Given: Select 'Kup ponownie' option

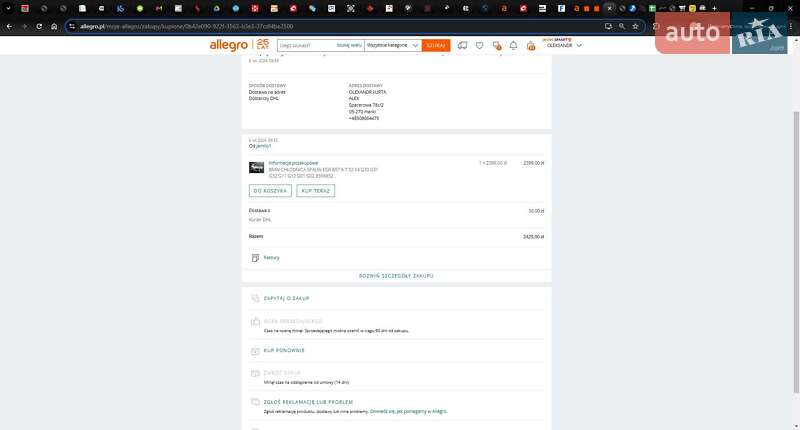Looking at the screenshot, I should click(284, 350).
